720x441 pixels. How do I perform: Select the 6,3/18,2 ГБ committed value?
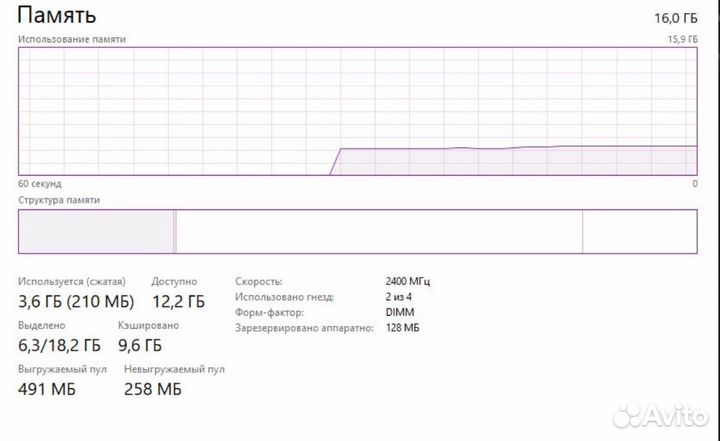pyautogui.click(x=60, y=345)
